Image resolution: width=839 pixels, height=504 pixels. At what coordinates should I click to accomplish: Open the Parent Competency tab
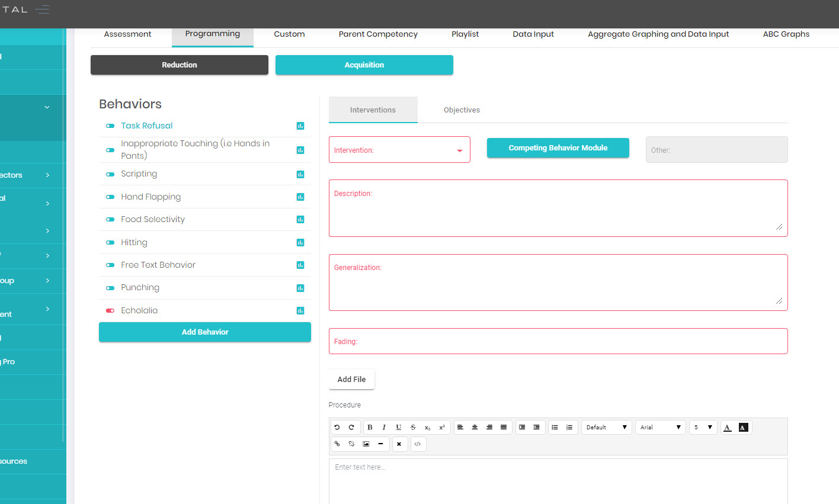[x=378, y=34]
